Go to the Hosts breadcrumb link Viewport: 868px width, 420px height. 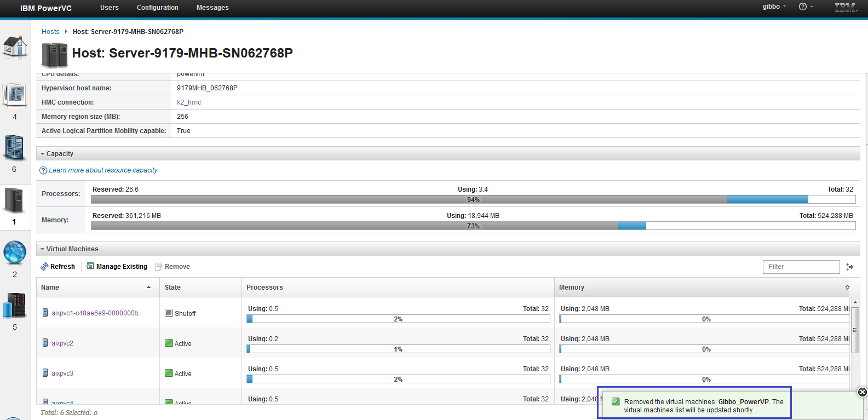[x=50, y=32]
